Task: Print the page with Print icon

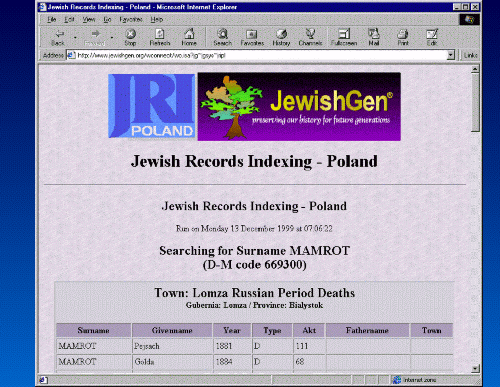Action: pyautogui.click(x=403, y=34)
